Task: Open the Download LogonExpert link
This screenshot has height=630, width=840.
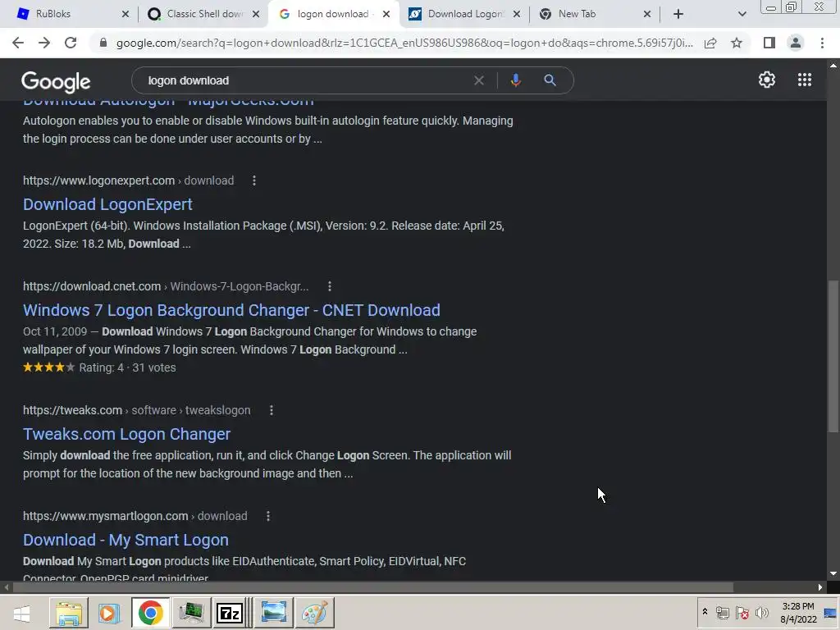Action: (107, 204)
